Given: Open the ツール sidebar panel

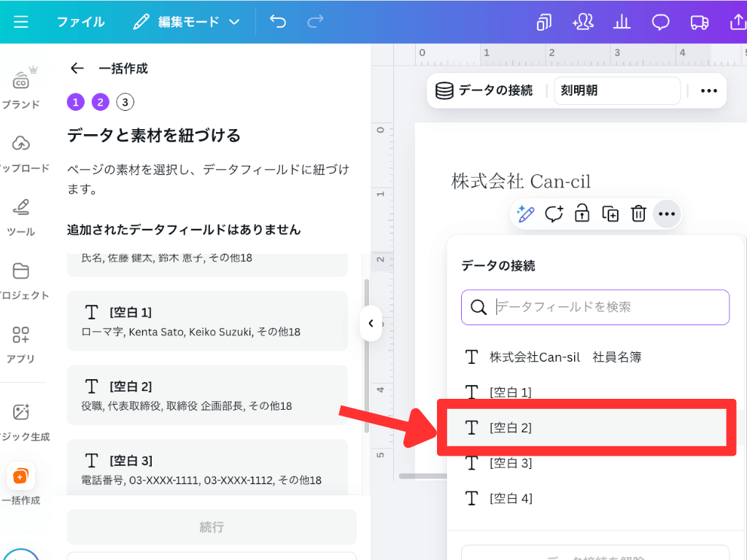Looking at the screenshot, I should pos(21,217).
